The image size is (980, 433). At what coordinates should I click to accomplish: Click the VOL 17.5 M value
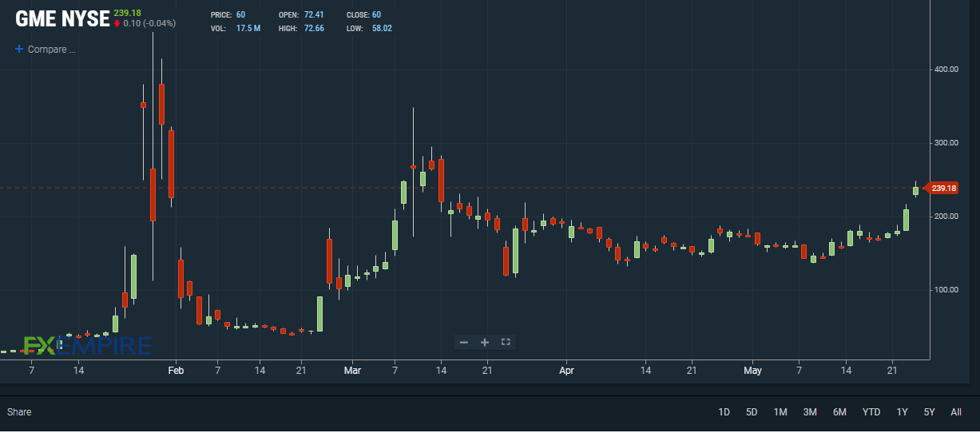click(248, 29)
